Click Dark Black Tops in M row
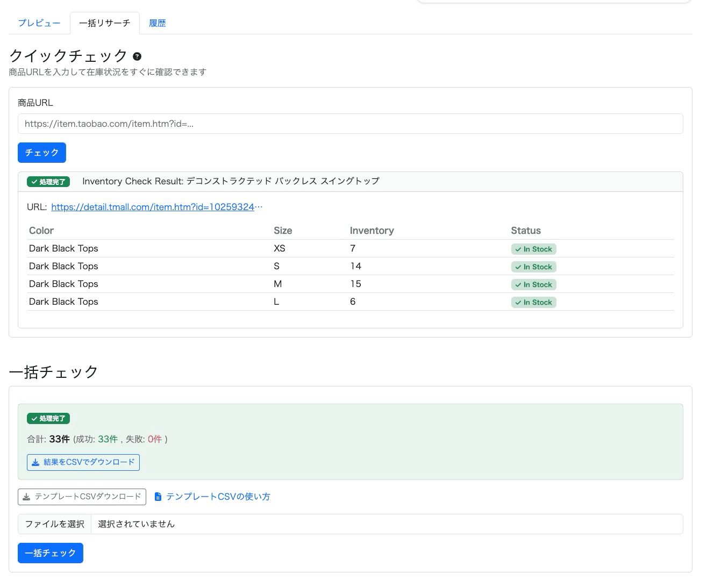714x588 pixels. click(63, 284)
